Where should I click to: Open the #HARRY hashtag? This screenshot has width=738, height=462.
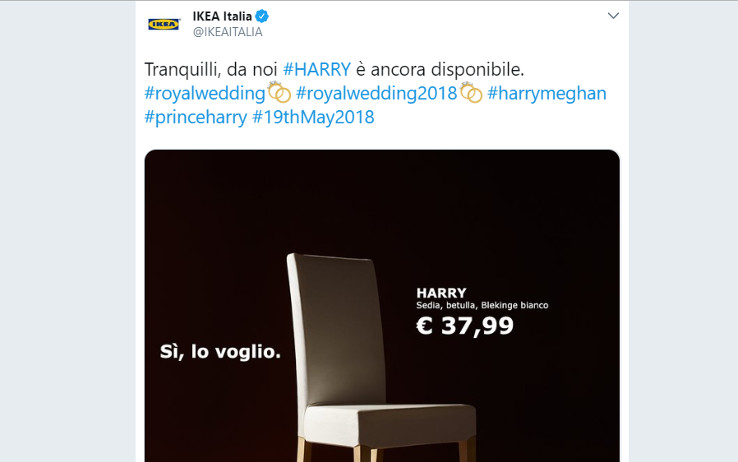[x=317, y=70]
